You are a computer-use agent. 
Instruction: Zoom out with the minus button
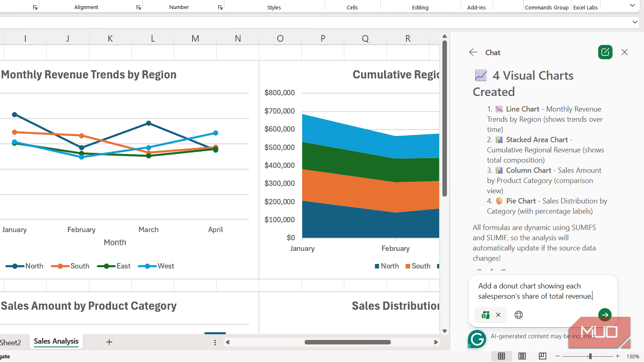pyautogui.click(x=557, y=356)
